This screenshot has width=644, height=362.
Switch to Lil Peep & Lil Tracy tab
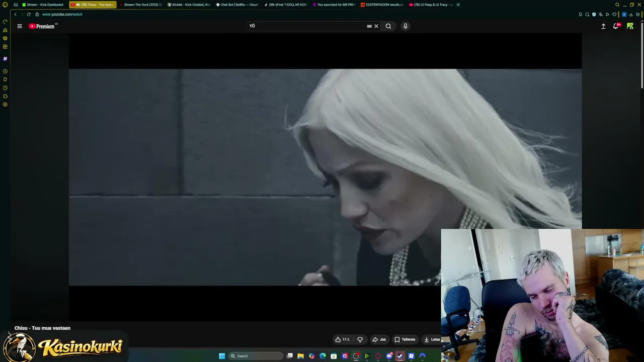[x=431, y=5]
